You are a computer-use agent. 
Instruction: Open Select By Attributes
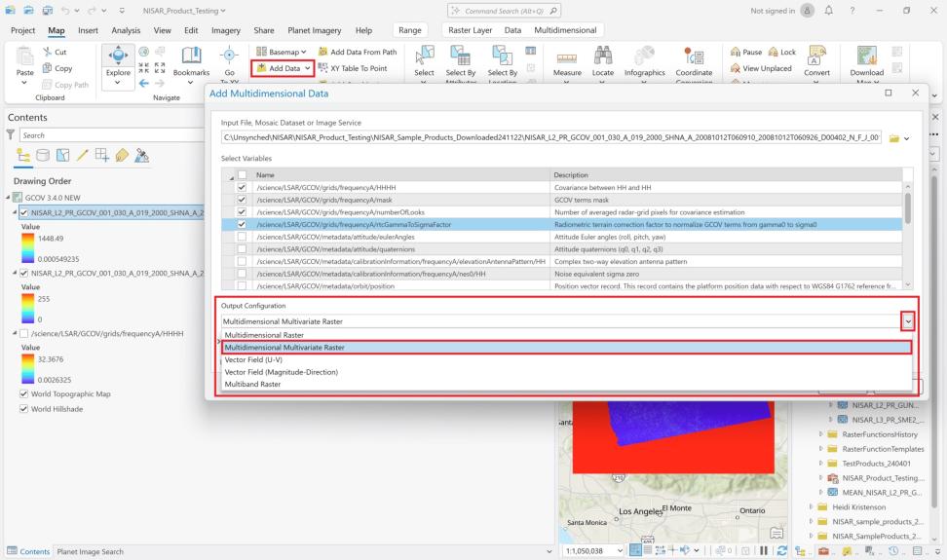click(461, 62)
